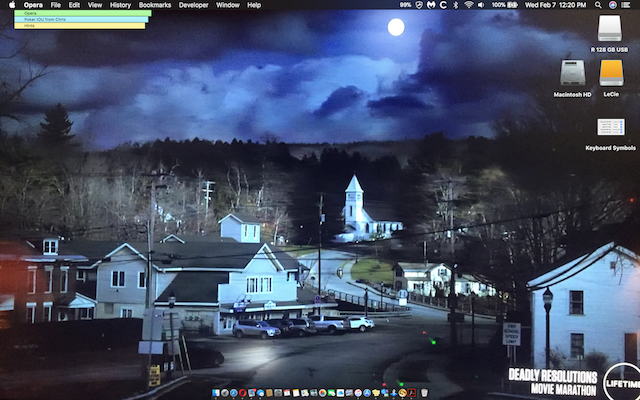Open the Trash in the Dock
The height and width of the screenshot is (400, 640).
coord(424,393)
